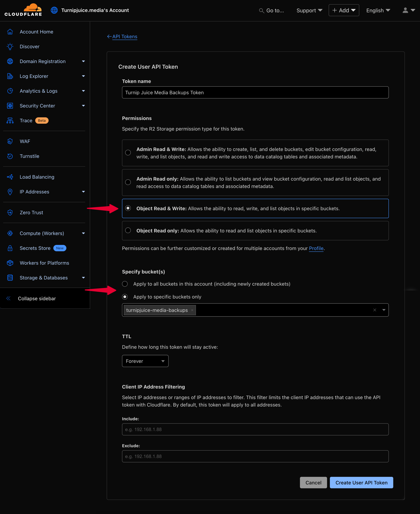Open Workers for Platforms in the sidebar
420x514 pixels.
coord(44,263)
